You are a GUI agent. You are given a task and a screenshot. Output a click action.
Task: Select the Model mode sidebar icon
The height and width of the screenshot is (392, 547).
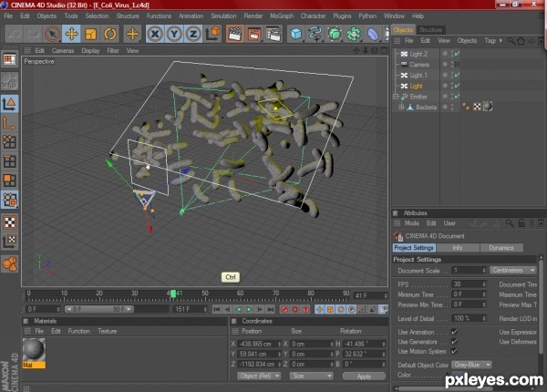[x=9, y=104]
